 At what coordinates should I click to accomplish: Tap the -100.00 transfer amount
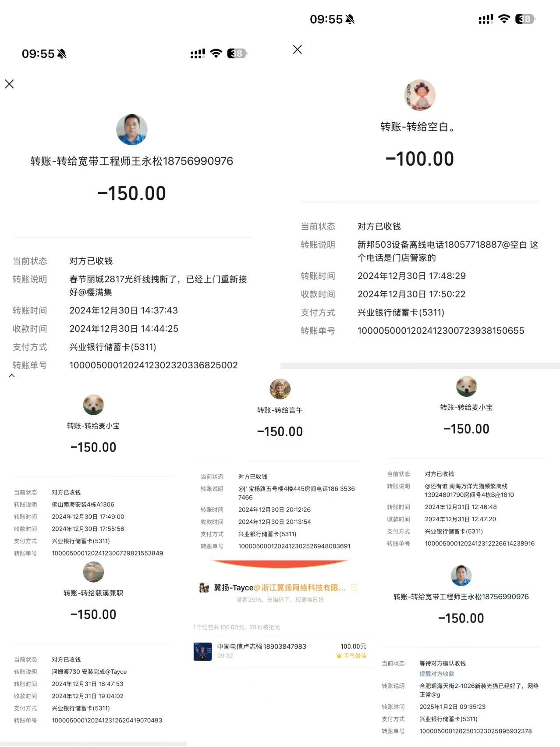click(x=419, y=159)
